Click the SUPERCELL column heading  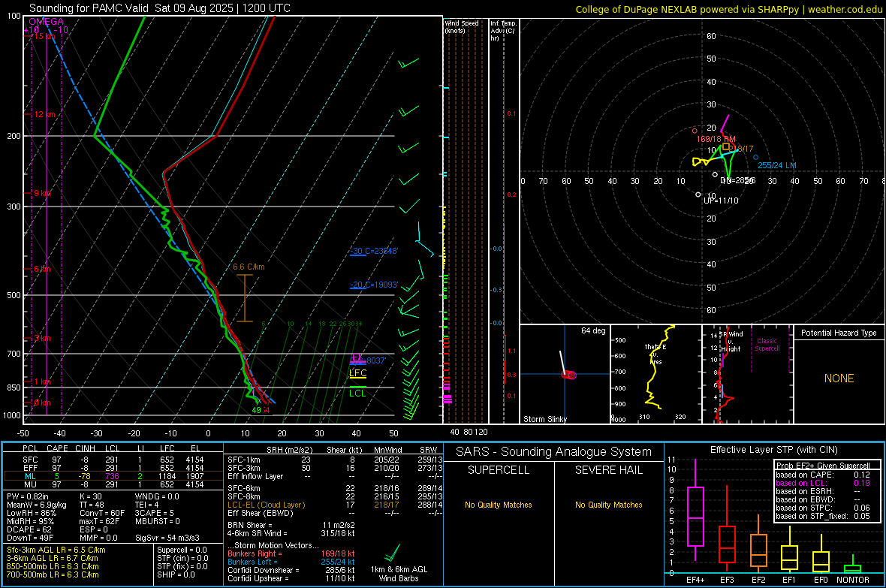tap(499, 470)
